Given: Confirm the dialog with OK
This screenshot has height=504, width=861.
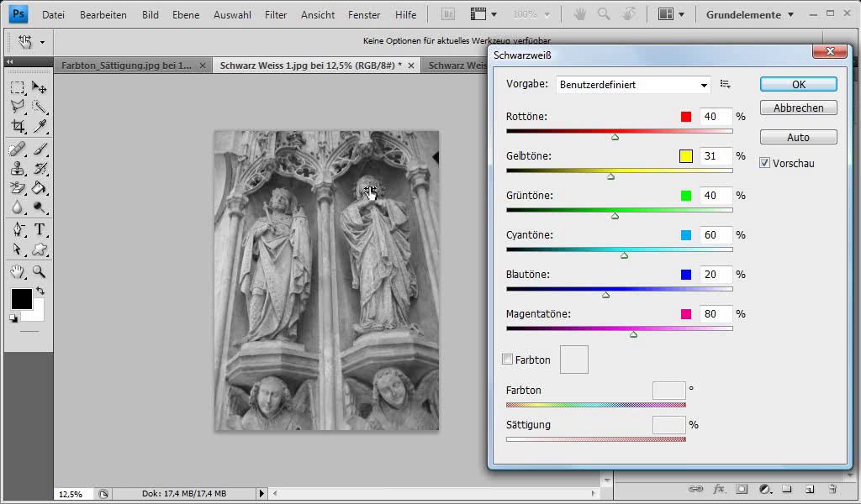Looking at the screenshot, I should (x=799, y=84).
